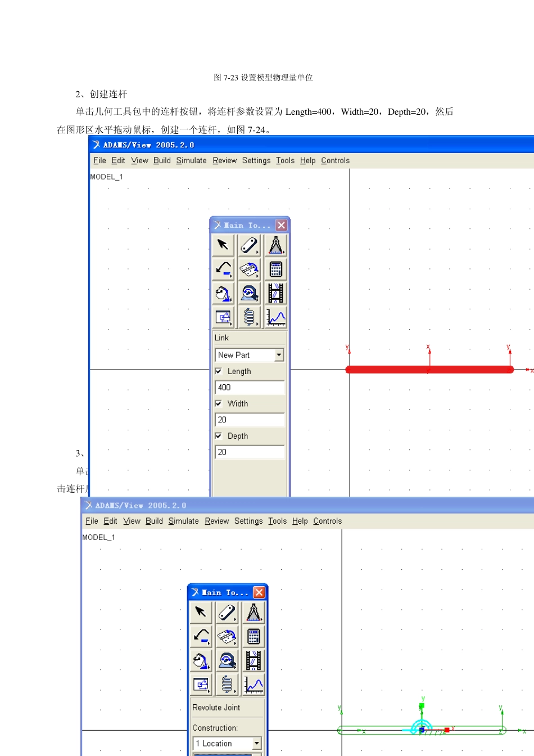Pick the Select arrow in Revolute Joint toolbox
This screenshot has height=756, width=534.
pos(201,613)
